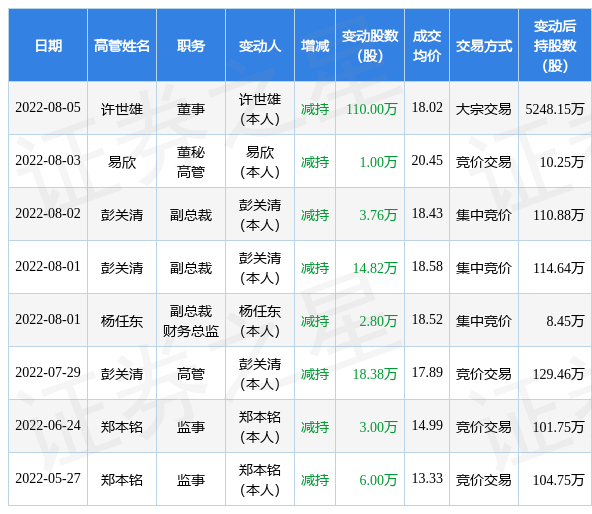Select the 110.00万 share change value
592x514 pixels.
pos(372,109)
